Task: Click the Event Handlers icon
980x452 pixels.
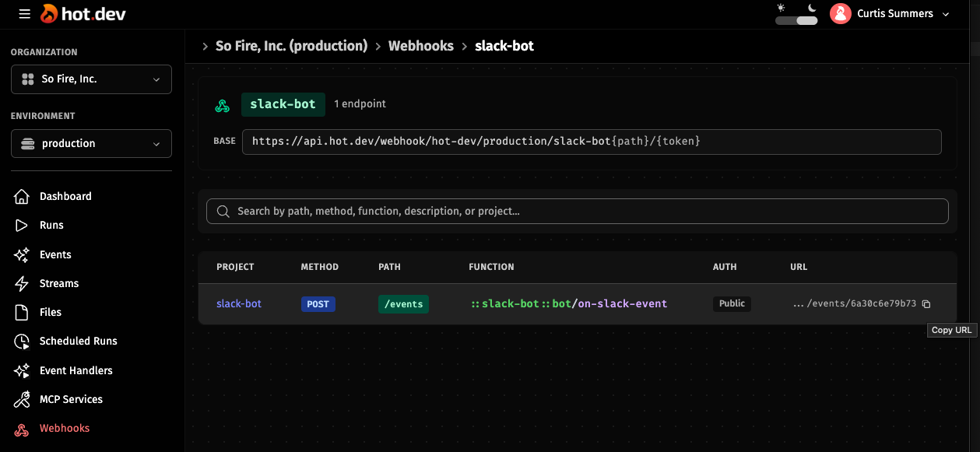Action: 21,370
